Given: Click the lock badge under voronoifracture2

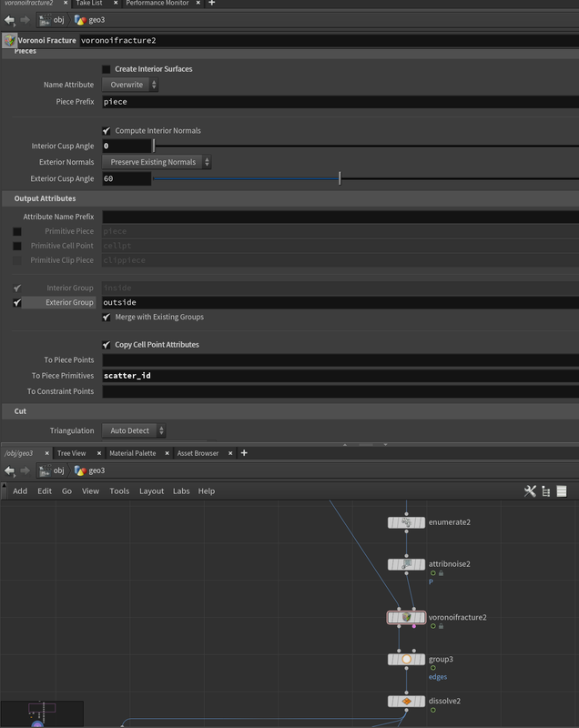Looking at the screenshot, I should (442, 626).
